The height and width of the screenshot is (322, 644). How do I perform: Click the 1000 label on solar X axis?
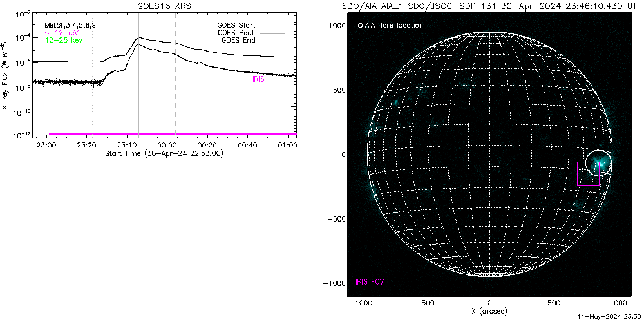(618, 303)
